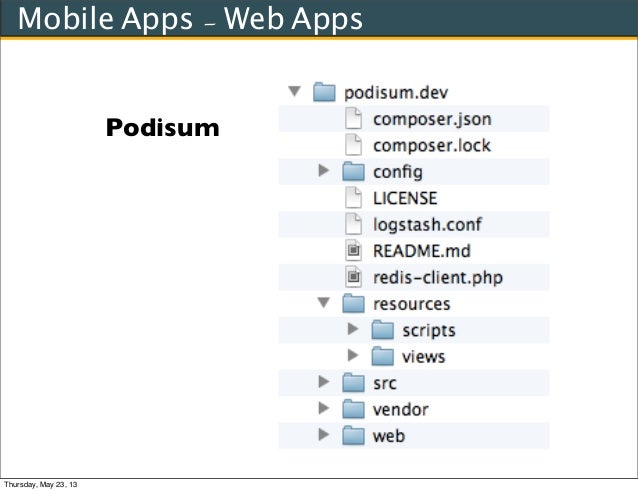Expand the src folder triangle
The image size is (638, 491).
tap(323, 382)
